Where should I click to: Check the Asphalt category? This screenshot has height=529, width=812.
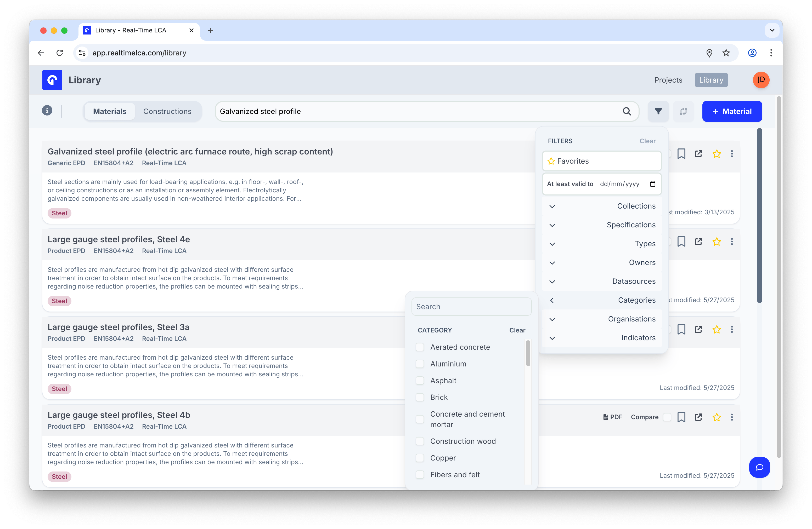pos(420,381)
